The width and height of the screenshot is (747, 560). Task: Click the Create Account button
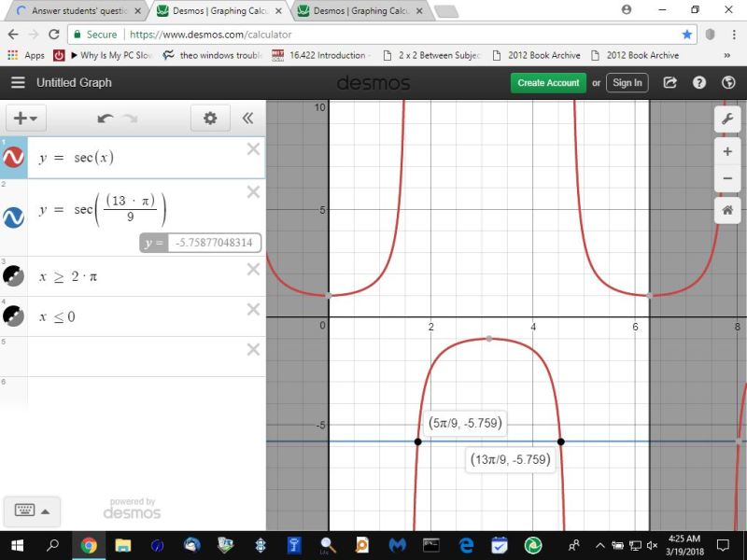pos(548,83)
